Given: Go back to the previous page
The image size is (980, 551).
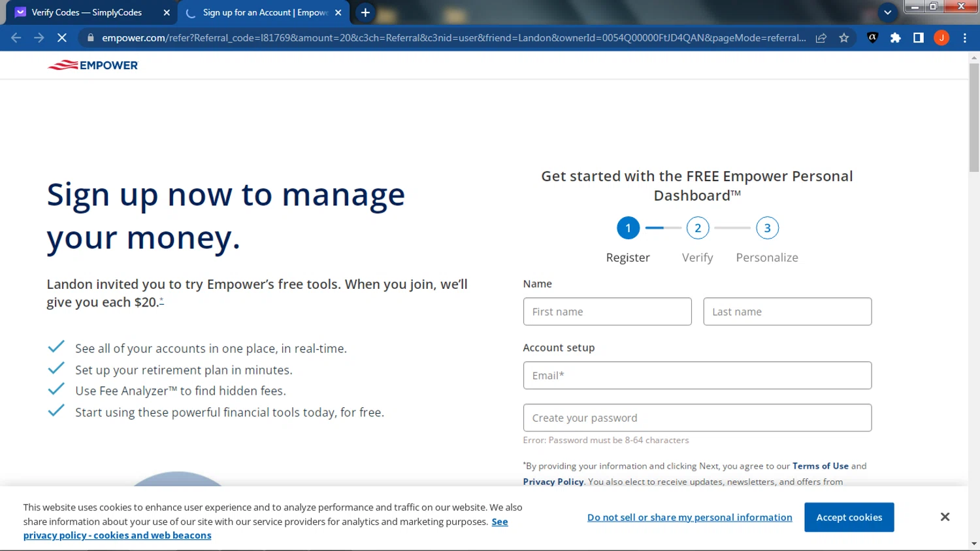Looking at the screenshot, I should coord(16,38).
